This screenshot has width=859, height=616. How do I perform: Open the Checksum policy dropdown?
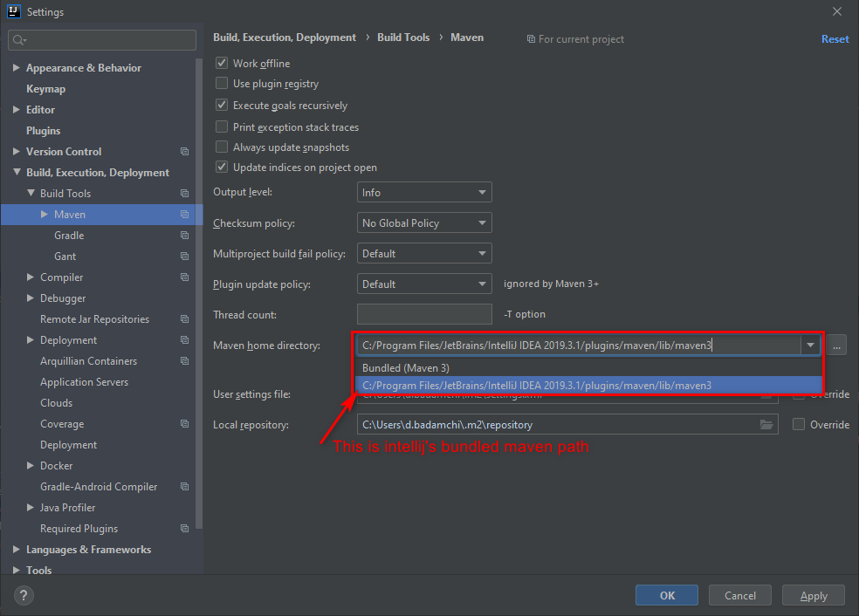point(424,222)
